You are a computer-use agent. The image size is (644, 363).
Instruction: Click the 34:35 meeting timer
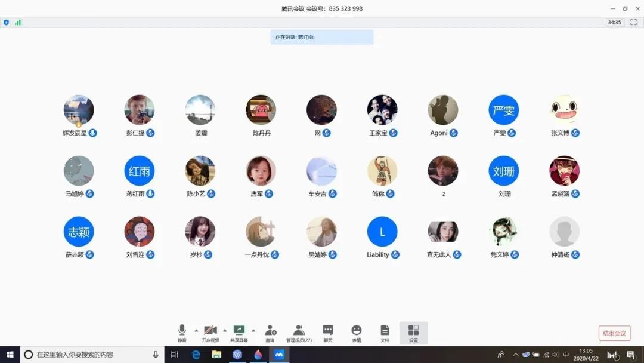point(614,22)
